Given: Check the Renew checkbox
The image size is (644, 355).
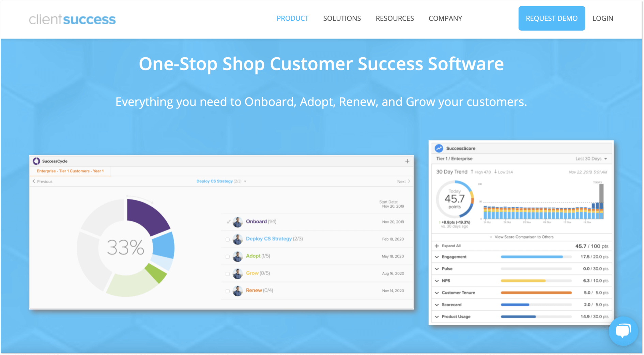Looking at the screenshot, I should pyautogui.click(x=228, y=291).
